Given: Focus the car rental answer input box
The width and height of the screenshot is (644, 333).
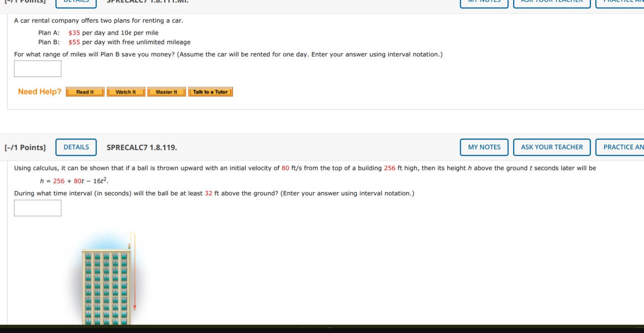Looking at the screenshot, I should (38, 69).
